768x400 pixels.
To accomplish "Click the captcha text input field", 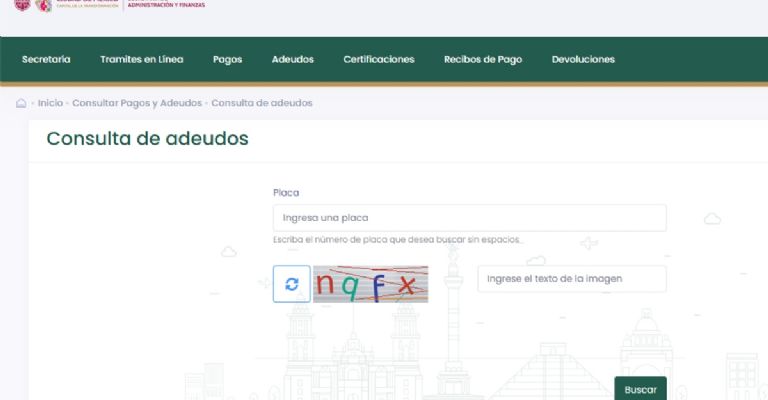I will pos(571,279).
